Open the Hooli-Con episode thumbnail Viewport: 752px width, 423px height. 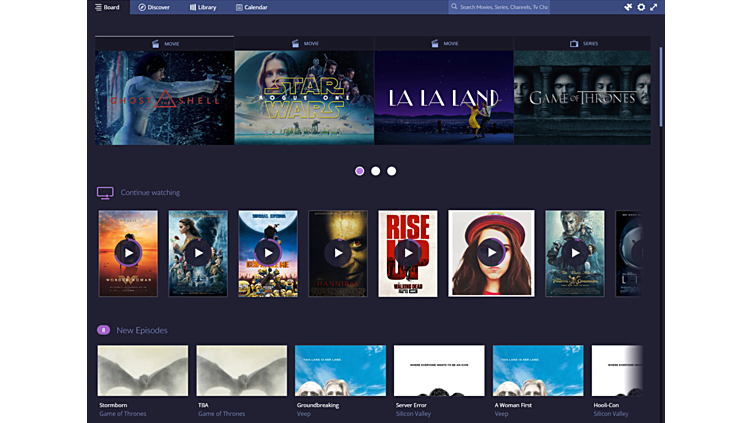[617, 370]
